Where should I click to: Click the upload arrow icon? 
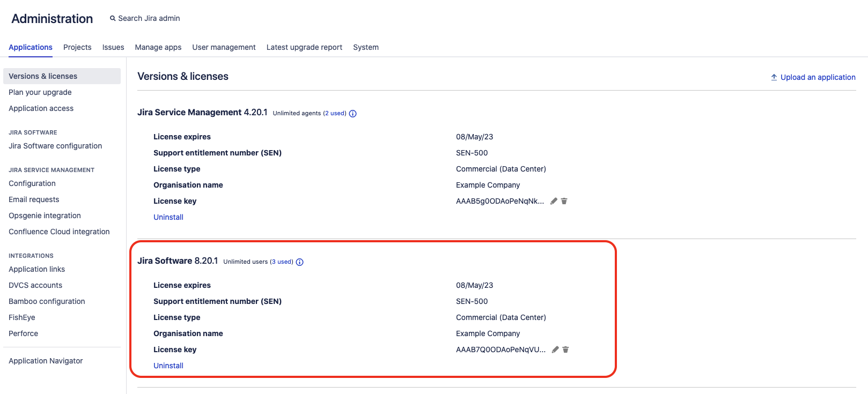pyautogui.click(x=774, y=77)
